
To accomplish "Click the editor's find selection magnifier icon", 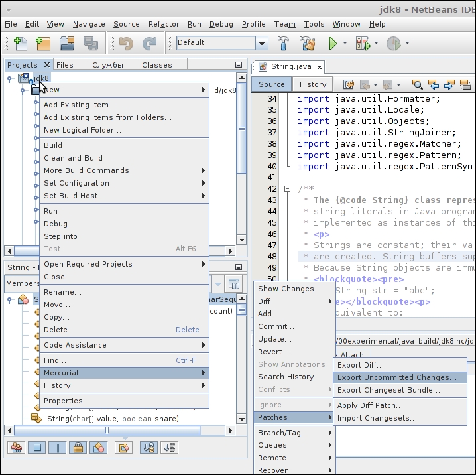I will pyautogui.click(x=417, y=84).
